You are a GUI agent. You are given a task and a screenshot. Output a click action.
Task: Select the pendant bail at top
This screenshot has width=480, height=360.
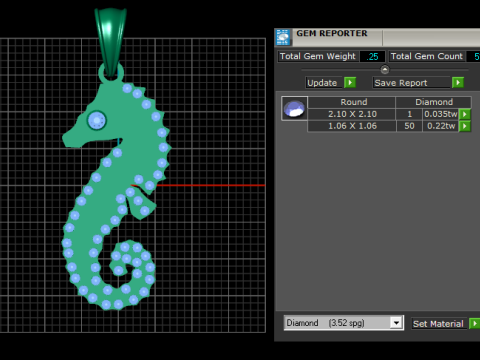[x=110, y=42]
